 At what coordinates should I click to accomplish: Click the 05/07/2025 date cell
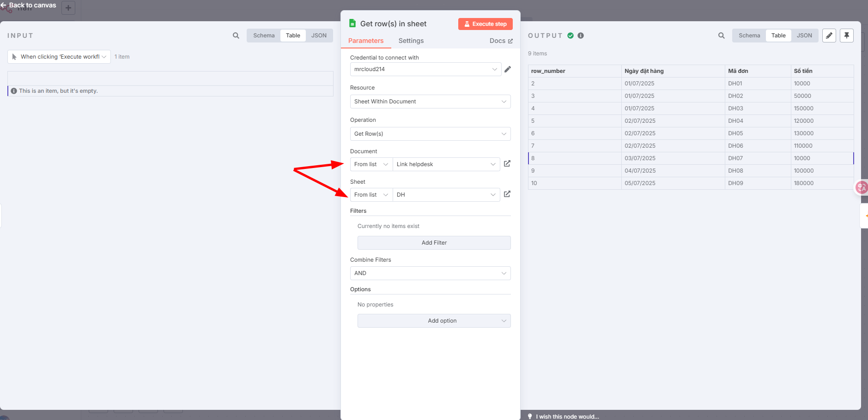tap(673, 183)
